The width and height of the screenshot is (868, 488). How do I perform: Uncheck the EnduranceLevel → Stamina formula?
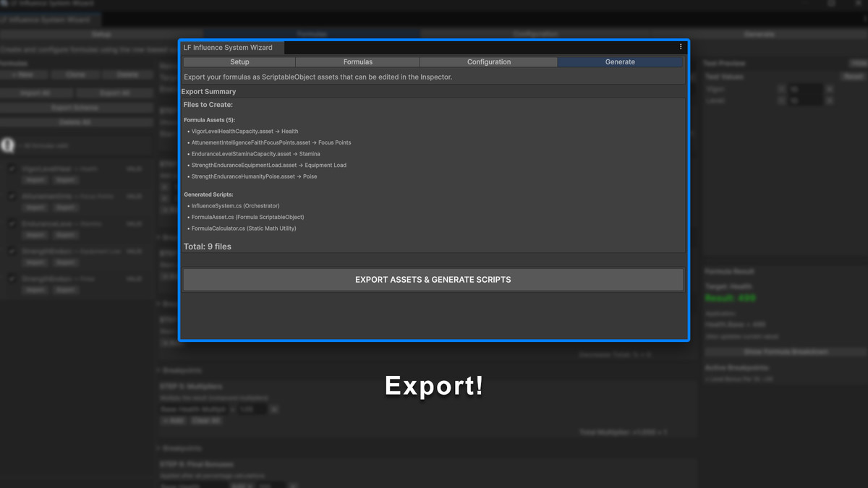[x=12, y=223]
